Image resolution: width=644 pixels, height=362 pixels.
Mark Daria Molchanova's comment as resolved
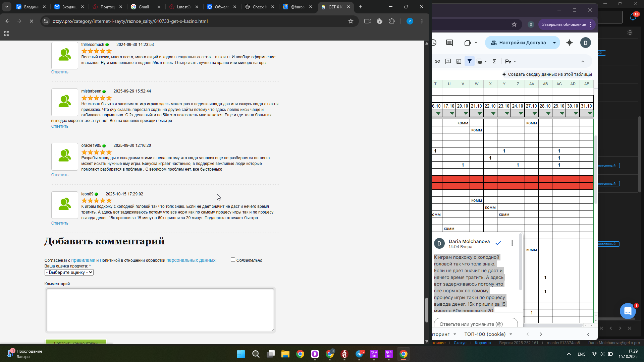tap(498, 243)
